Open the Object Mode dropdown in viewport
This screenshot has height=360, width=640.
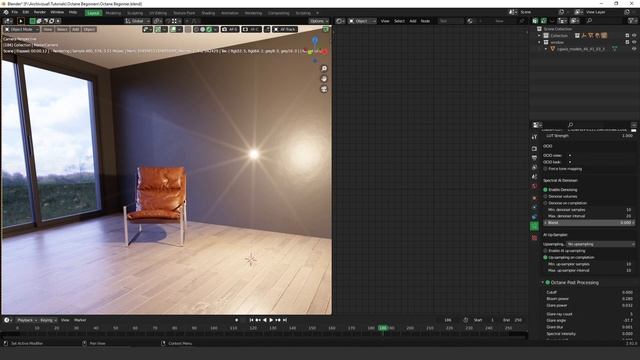(x=21, y=29)
